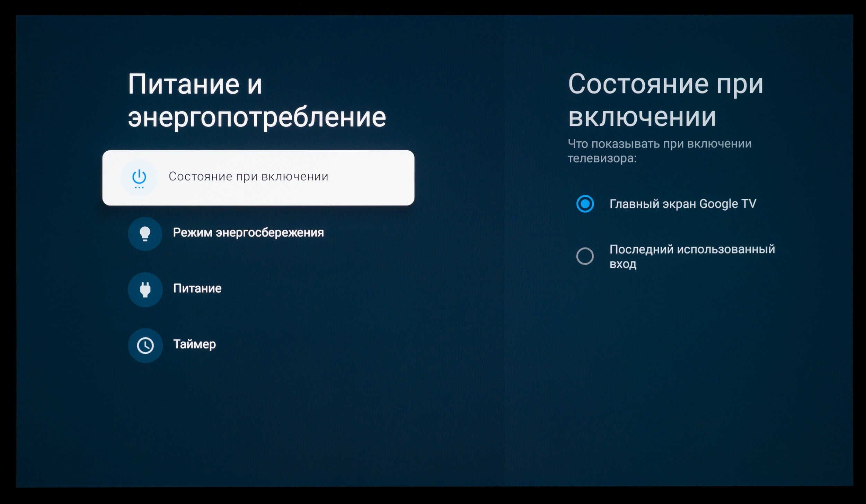Click the power icon beside Состояние при включении
Viewport: 866px width, 504px height.
[139, 178]
